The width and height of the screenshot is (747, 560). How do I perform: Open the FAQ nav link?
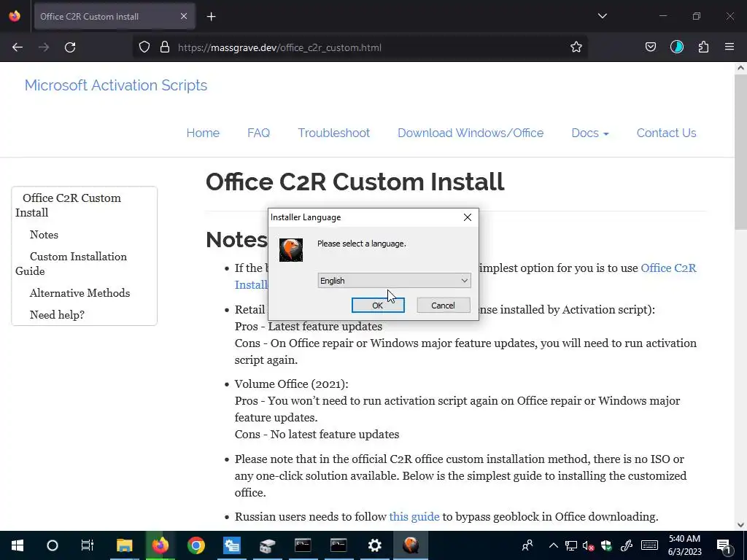[259, 133]
